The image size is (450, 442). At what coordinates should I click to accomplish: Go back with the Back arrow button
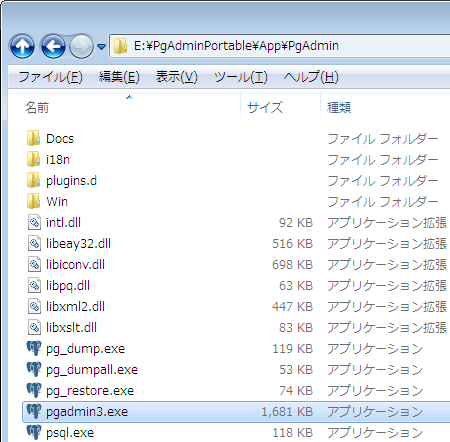coord(53,46)
